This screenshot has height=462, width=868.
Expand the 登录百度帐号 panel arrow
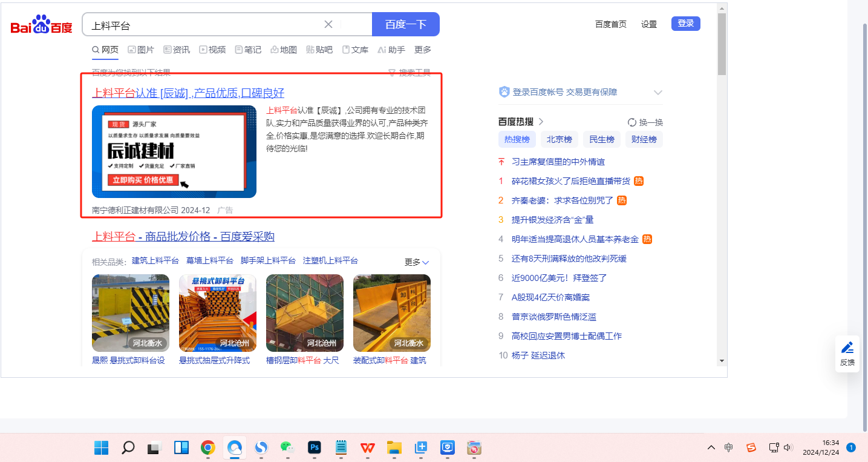click(x=658, y=93)
